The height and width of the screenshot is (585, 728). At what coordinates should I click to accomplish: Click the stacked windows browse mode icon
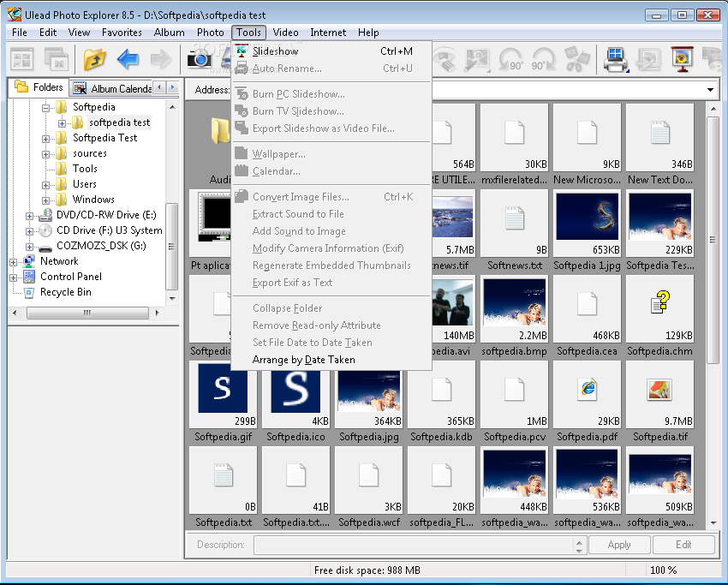tap(57, 59)
